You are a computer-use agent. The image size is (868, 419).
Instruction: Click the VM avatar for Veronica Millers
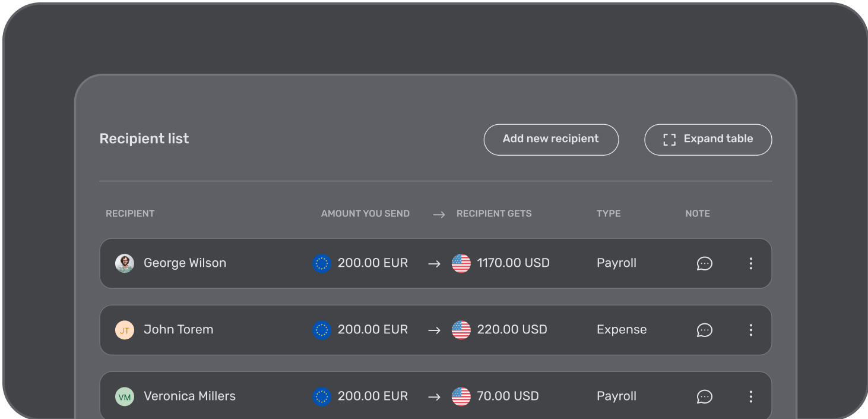point(125,396)
